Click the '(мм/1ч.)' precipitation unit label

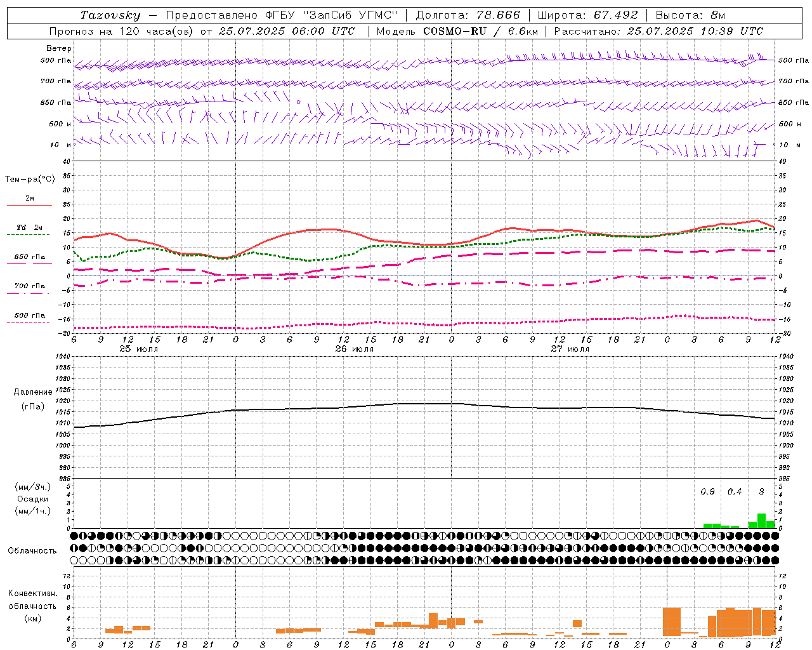click(33, 511)
